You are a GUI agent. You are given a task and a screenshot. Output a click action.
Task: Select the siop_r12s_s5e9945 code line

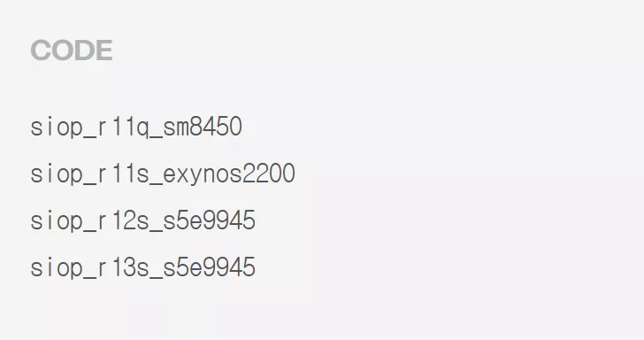click(143, 220)
